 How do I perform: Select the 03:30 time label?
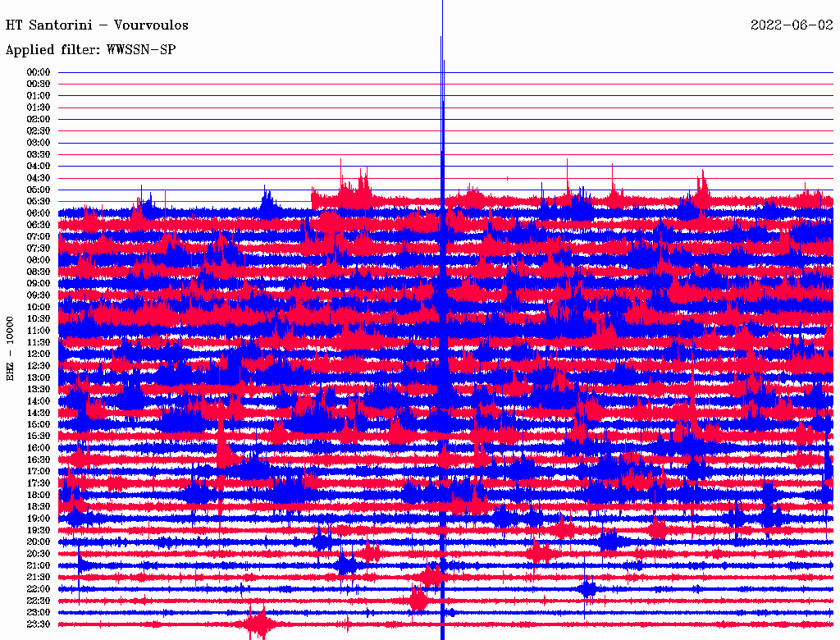click(x=39, y=154)
